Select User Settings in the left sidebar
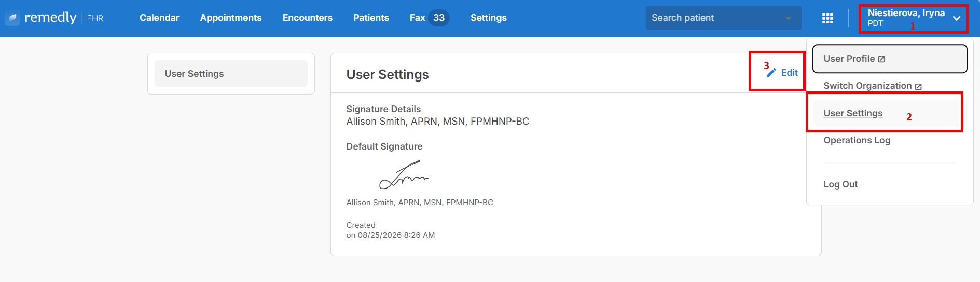This screenshot has width=980, height=282. click(x=231, y=74)
